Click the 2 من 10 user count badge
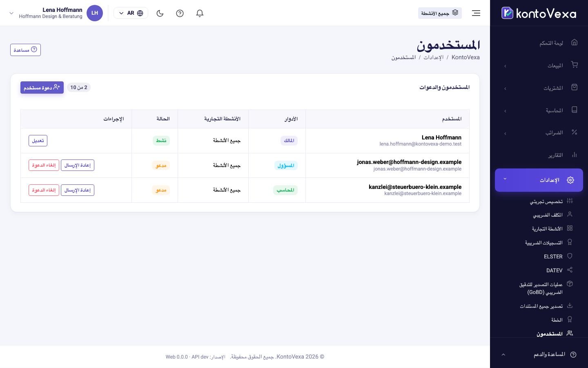 coord(79,88)
